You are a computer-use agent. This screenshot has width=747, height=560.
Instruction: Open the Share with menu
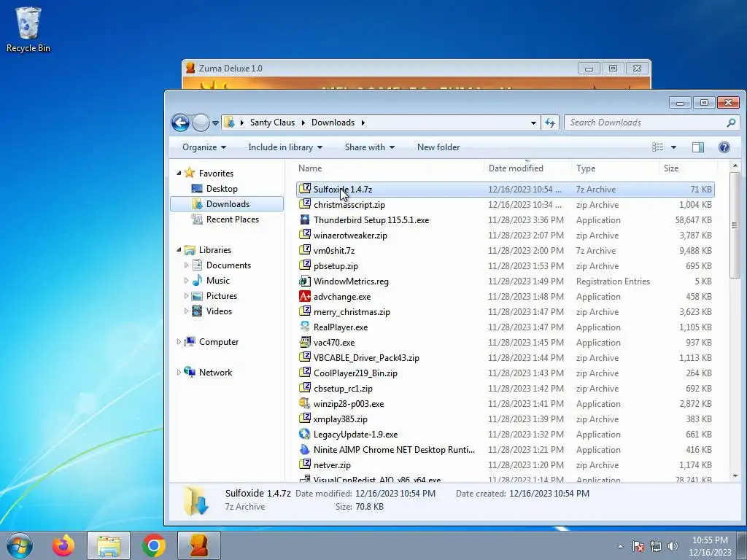370,147
